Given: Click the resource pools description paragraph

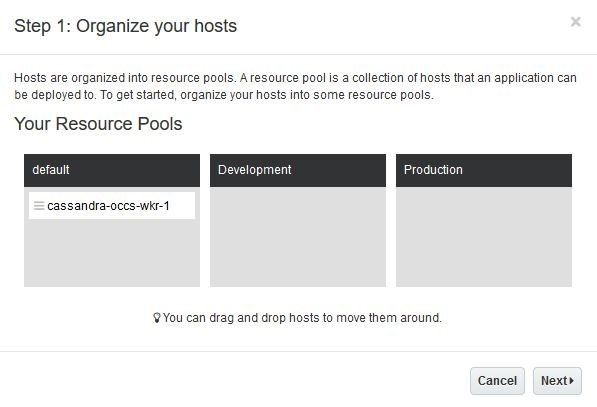Looking at the screenshot, I should [295, 86].
